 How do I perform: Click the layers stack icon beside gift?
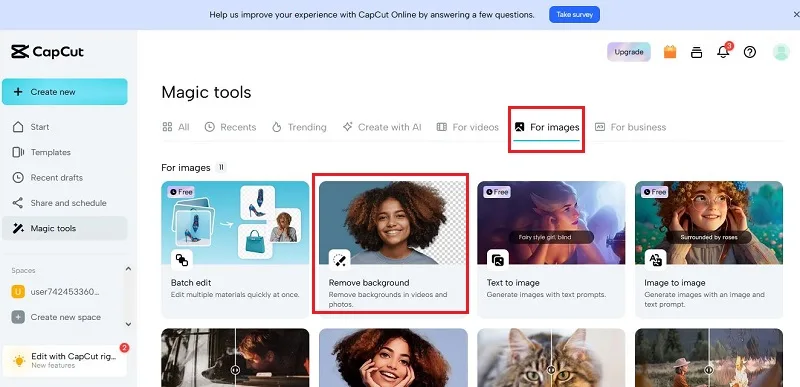coord(696,52)
